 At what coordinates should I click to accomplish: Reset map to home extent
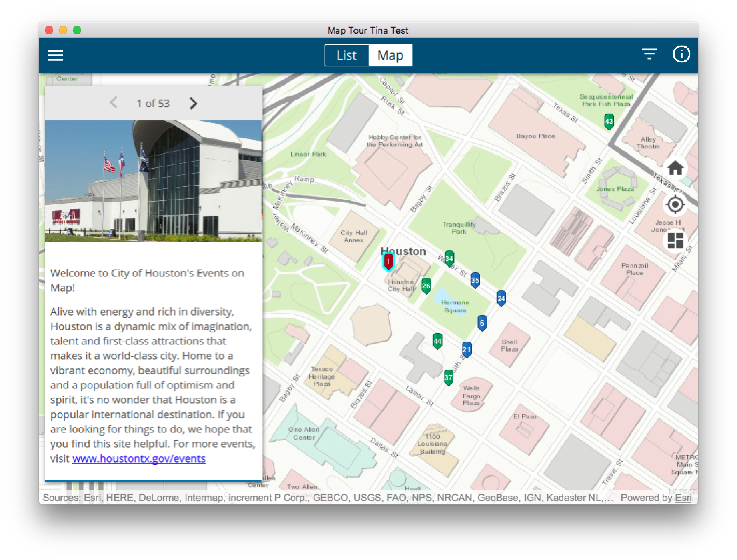(x=675, y=169)
